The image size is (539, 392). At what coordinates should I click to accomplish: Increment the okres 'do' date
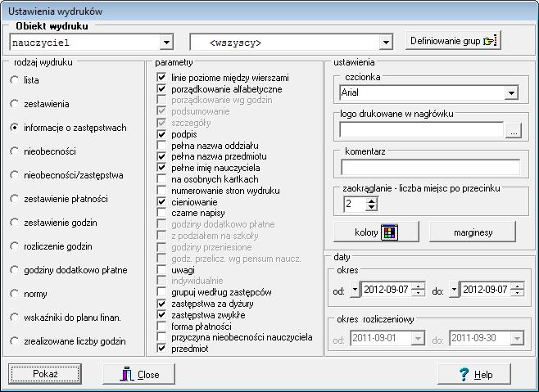(x=517, y=286)
